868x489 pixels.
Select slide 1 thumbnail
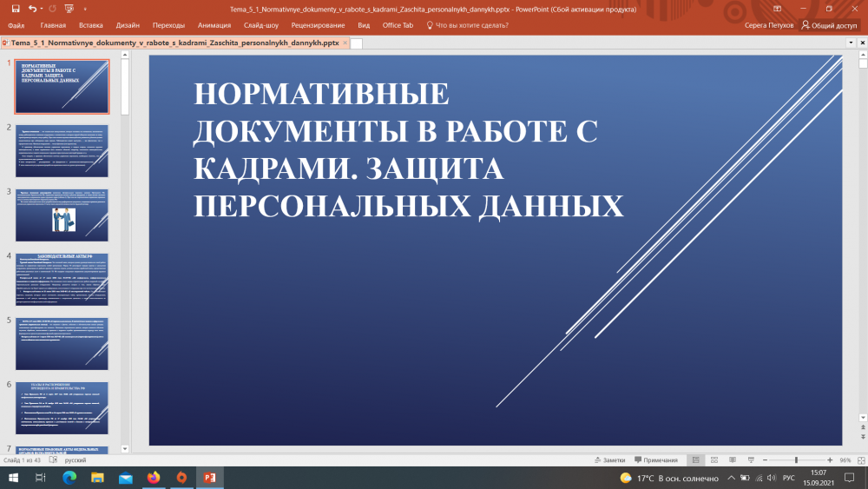coord(62,87)
